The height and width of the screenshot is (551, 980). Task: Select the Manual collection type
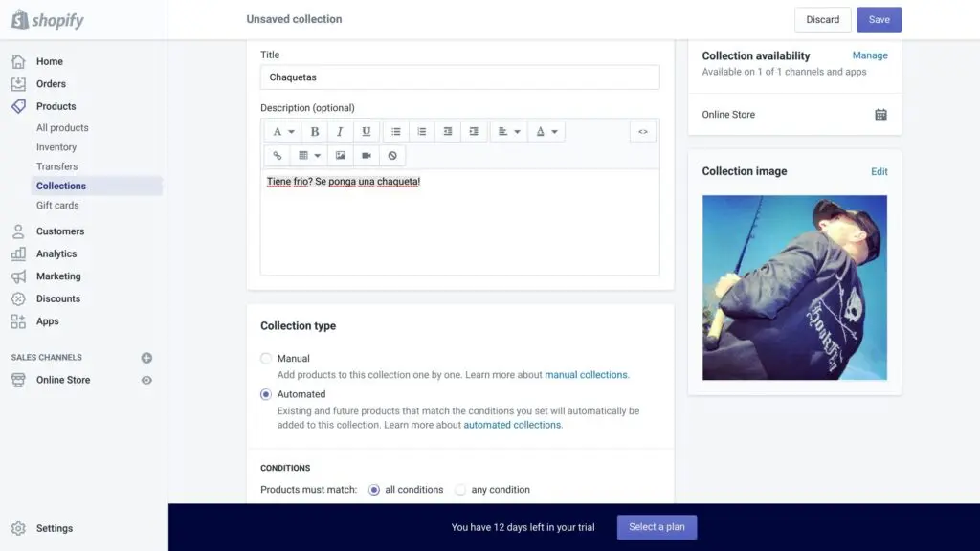click(x=266, y=359)
